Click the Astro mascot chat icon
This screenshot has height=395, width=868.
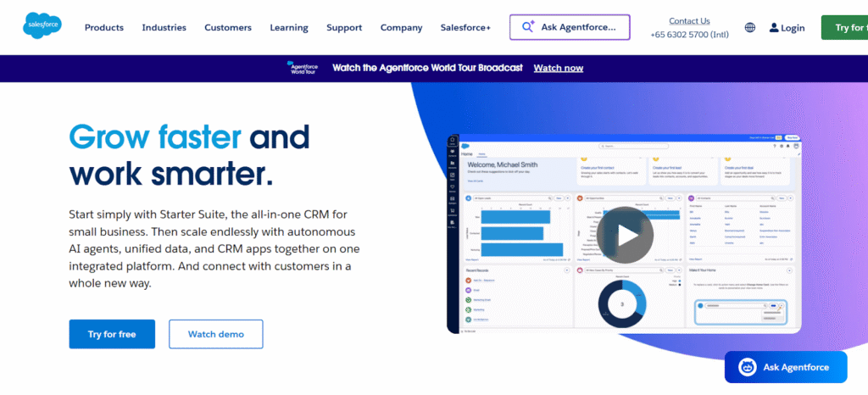pos(748,367)
